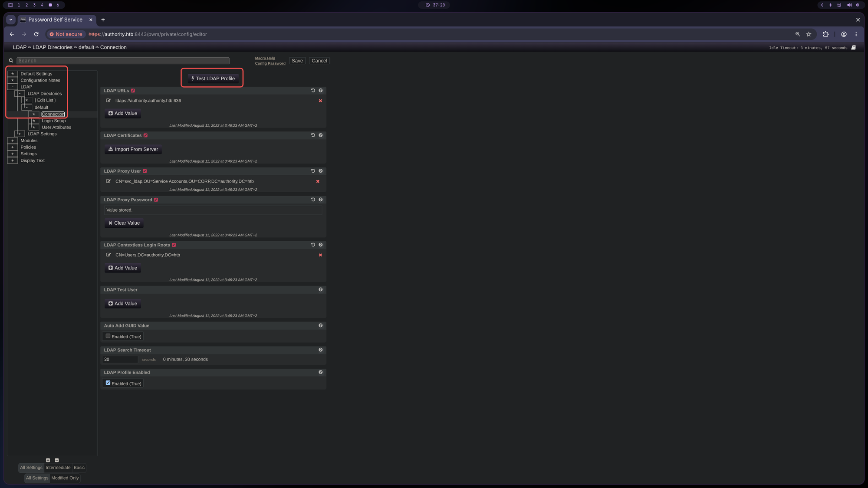This screenshot has width=868, height=488.
Task: Show help for LDAP Proxy Password
Action: coord(321,200)
